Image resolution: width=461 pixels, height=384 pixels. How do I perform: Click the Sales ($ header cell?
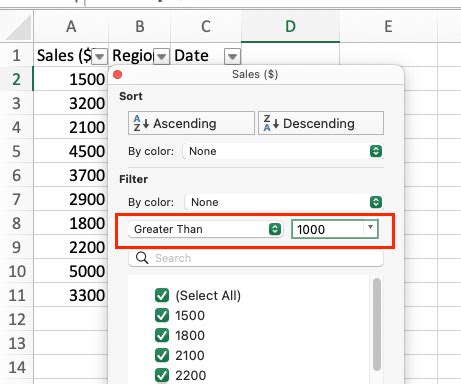(x=63, y=55)
